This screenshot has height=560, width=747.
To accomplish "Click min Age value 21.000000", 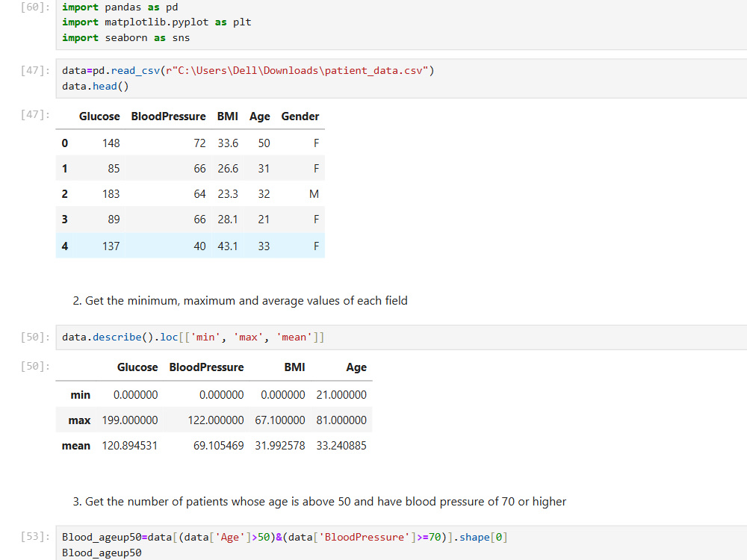I will pyautogui.click(x=341, y=395).
